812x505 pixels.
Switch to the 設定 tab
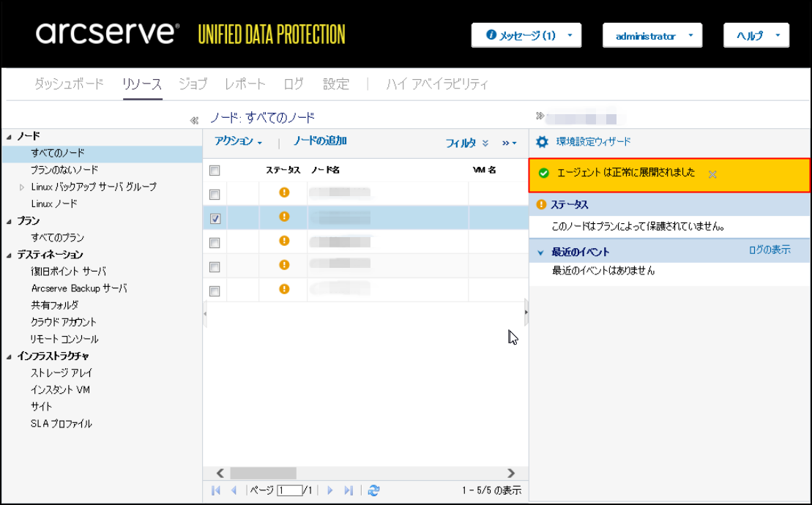336,83
